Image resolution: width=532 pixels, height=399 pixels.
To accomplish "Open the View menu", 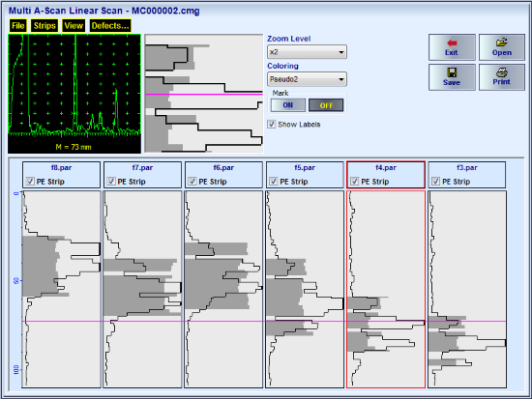I will (74, 26).
